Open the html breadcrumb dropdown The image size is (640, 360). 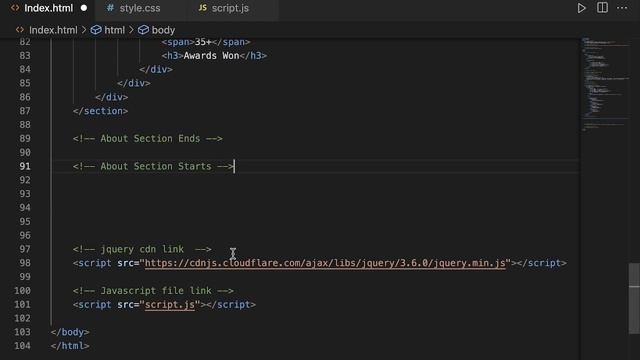(114, 30)
